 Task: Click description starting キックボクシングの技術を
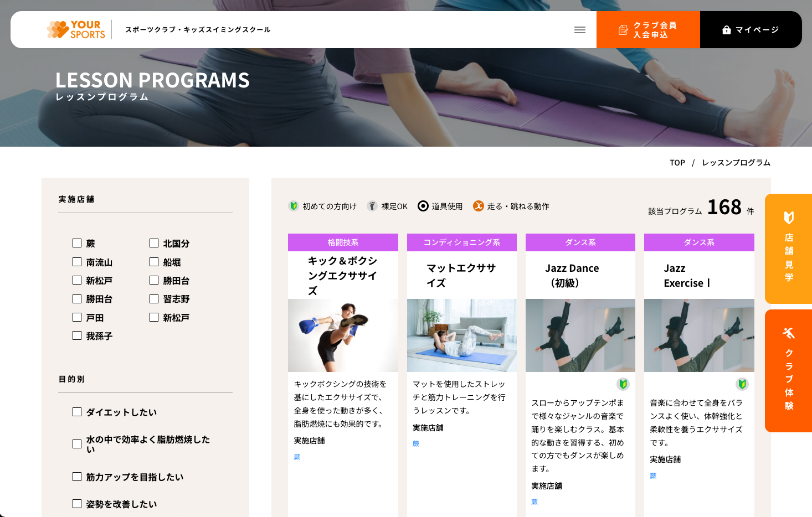pos(341,404)
